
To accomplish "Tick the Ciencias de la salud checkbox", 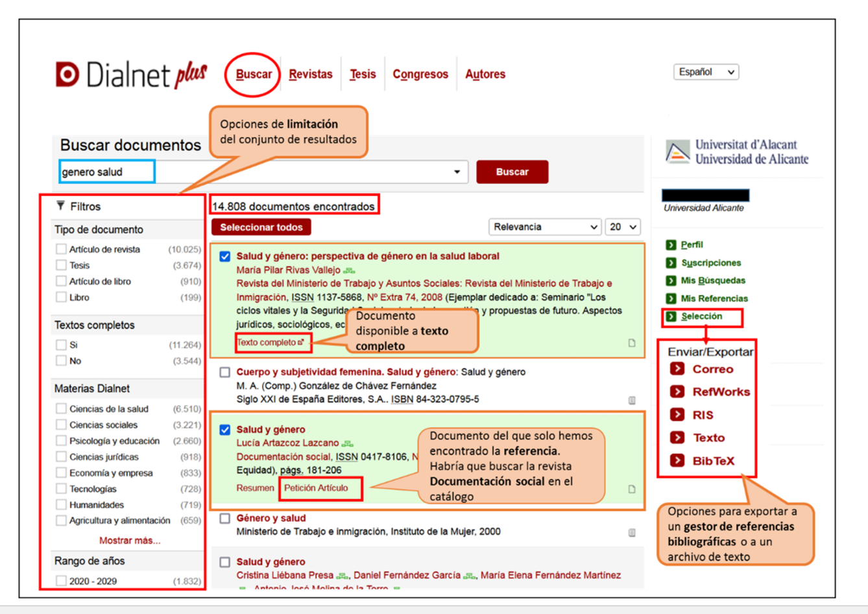I will point(61,408).
